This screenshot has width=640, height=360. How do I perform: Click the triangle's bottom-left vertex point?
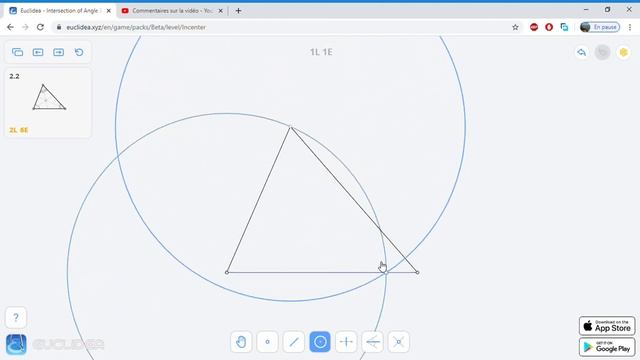tap(227, 272)
